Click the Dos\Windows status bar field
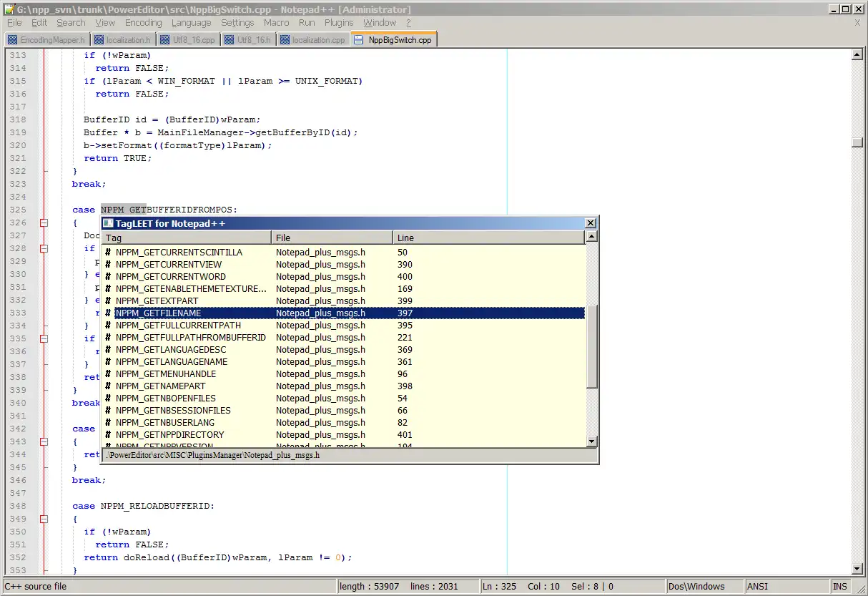Screen dimensions: 868x596 pos(704,587)
